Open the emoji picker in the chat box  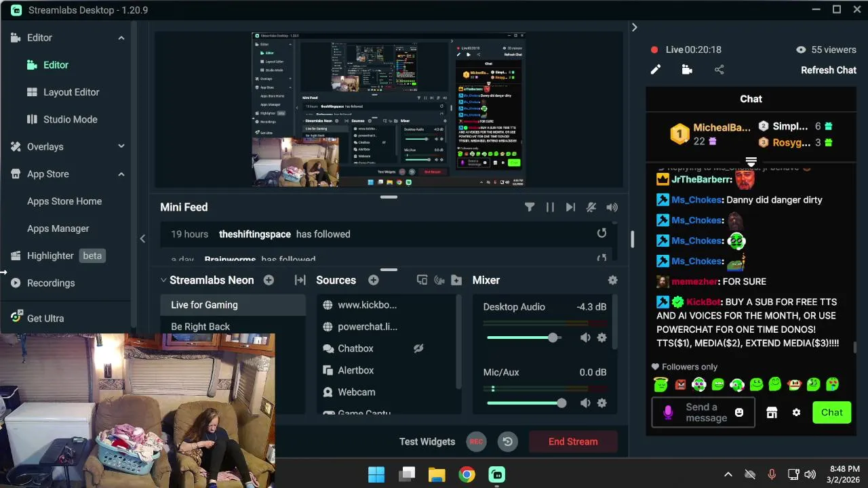point(739,412)
